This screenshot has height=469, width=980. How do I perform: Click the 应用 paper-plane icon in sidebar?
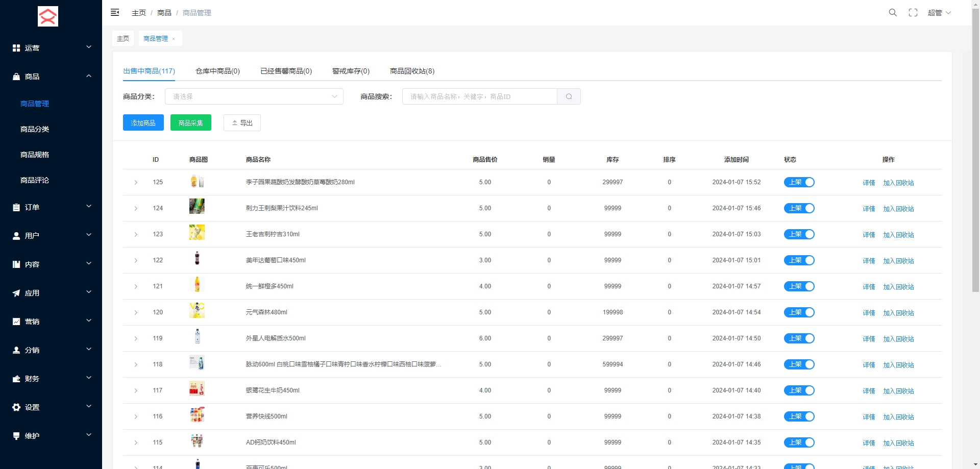click(x=16, y=293)
